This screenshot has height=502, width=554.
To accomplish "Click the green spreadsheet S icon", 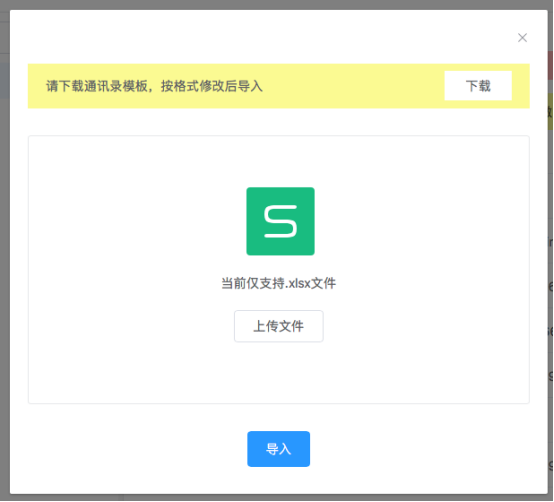I will (281, 221).
